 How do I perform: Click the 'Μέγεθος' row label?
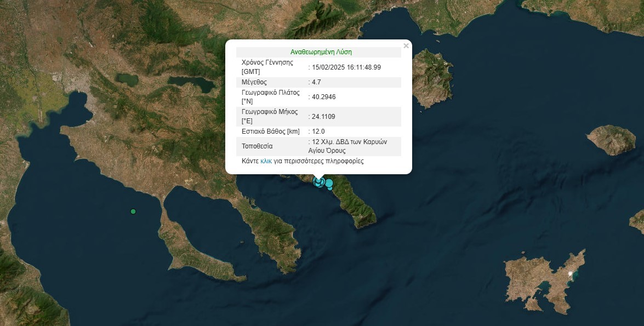pyautogui.click(x=254, y=82)
